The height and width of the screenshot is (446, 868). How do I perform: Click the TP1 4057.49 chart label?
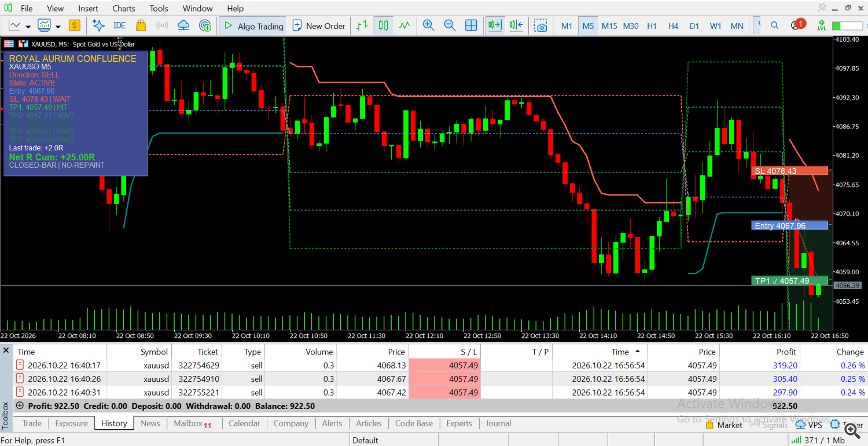click(x=789, y=281)
